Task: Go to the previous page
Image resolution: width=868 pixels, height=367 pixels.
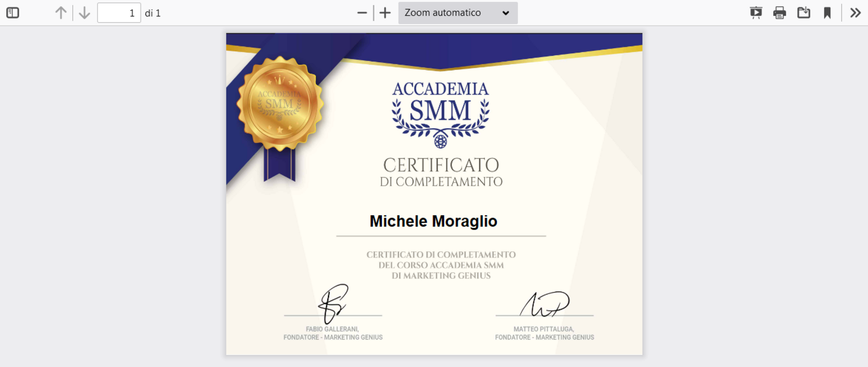Action: point(61,13)
